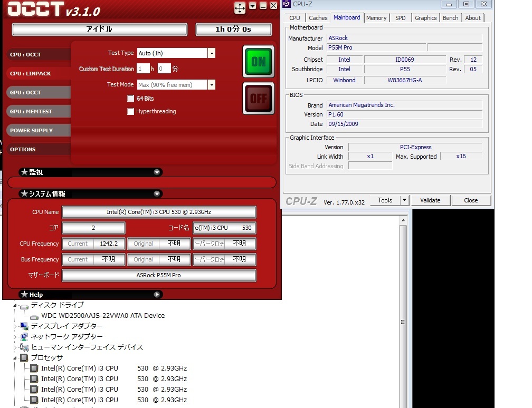Click the American Megatrends Inc. BIOS brand value
The width and height of the screenshot is (532, 408).
(x=404, y=105)
